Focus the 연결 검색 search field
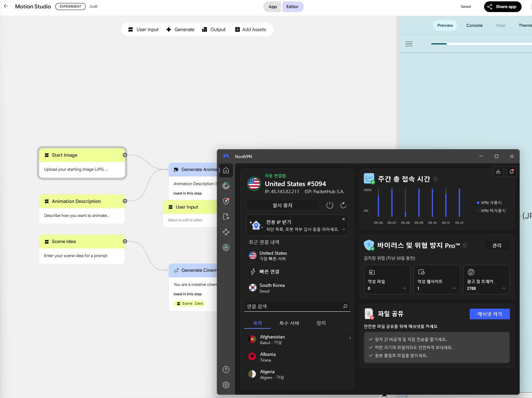This screenshot has width=532, height=398. (x=297, y=306)
